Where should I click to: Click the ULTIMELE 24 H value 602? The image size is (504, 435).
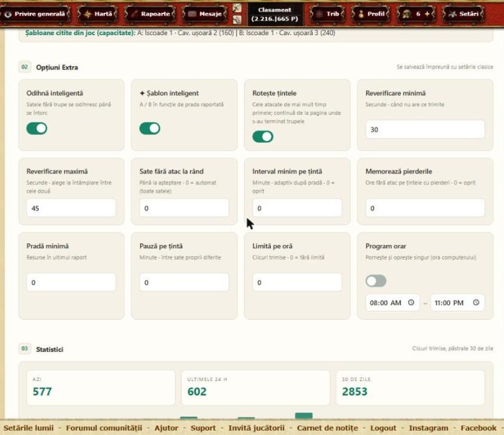point(197,391)
